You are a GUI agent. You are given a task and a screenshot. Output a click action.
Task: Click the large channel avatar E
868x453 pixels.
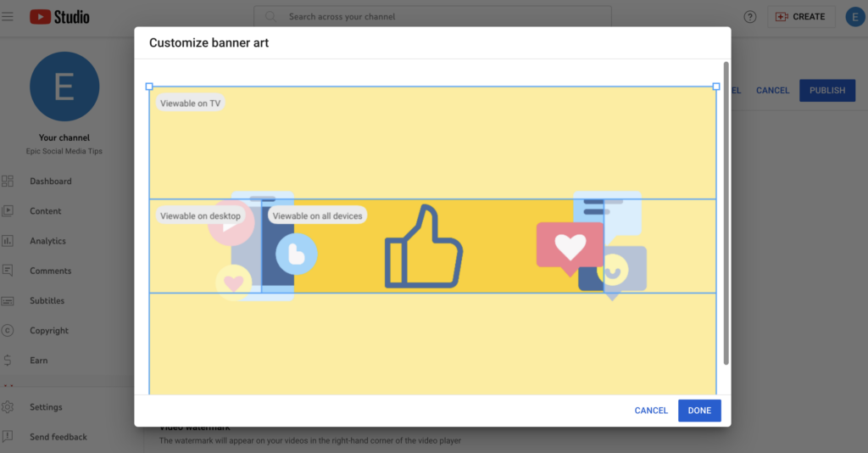coord(64,87)
